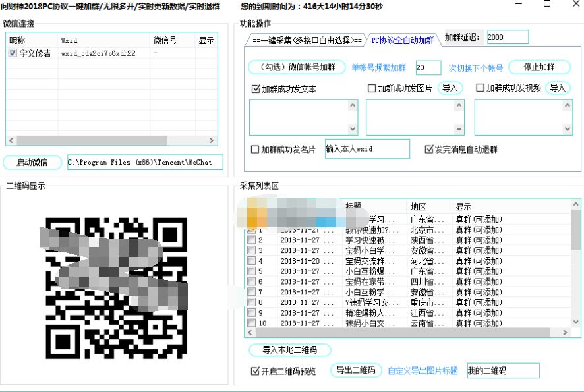This screenshot has width=584, height=392.
Task: Enable 加群成功发图片 checkbox
Action: [371, 88]
